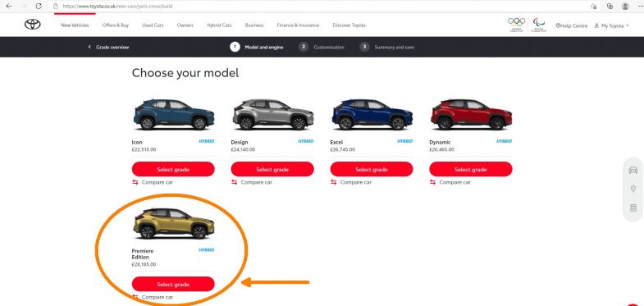Screen dimensions: 644x306
Task: Click the dark blue Excel car image
Action: click(x=372, y=115)
